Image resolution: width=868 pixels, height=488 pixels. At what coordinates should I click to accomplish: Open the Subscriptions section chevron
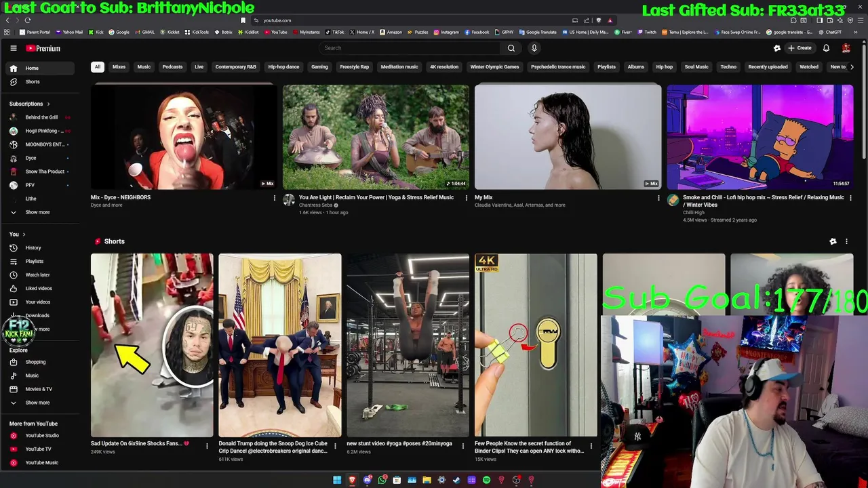pyautogui.click(x=48, y=104)
